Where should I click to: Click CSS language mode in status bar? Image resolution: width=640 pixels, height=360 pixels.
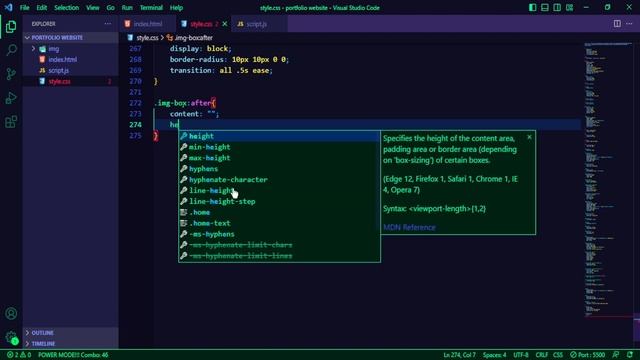(558, 355)
